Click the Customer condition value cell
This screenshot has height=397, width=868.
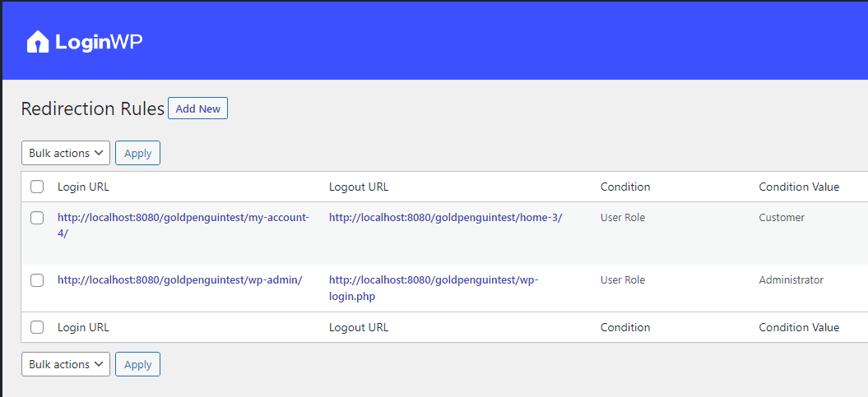[782, 218]
